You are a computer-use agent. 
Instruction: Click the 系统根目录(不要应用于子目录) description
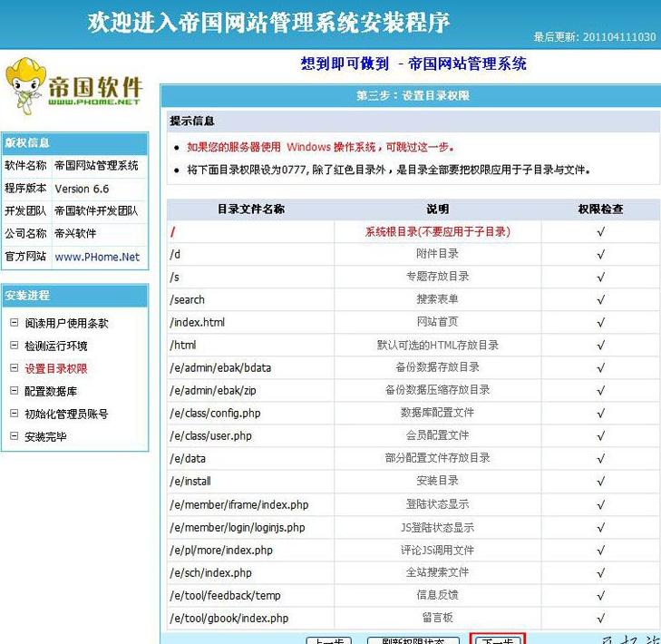[x=438, y=232]
